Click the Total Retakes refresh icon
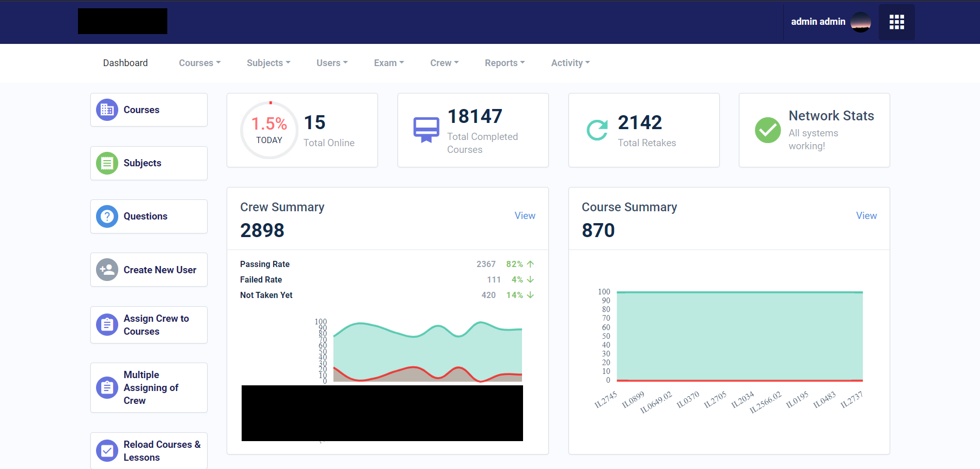 (597, 130)
